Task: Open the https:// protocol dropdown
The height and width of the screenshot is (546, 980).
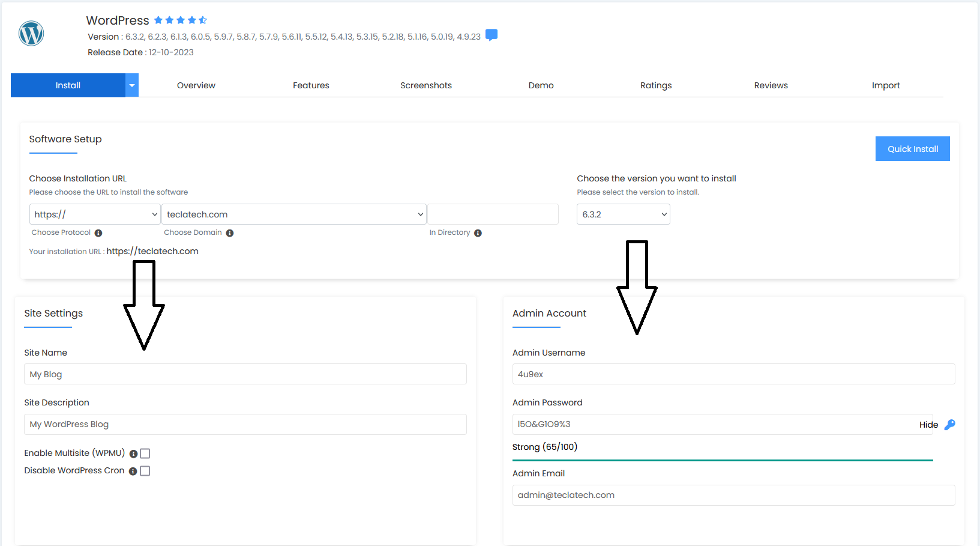Action: [x=95, y=214]
